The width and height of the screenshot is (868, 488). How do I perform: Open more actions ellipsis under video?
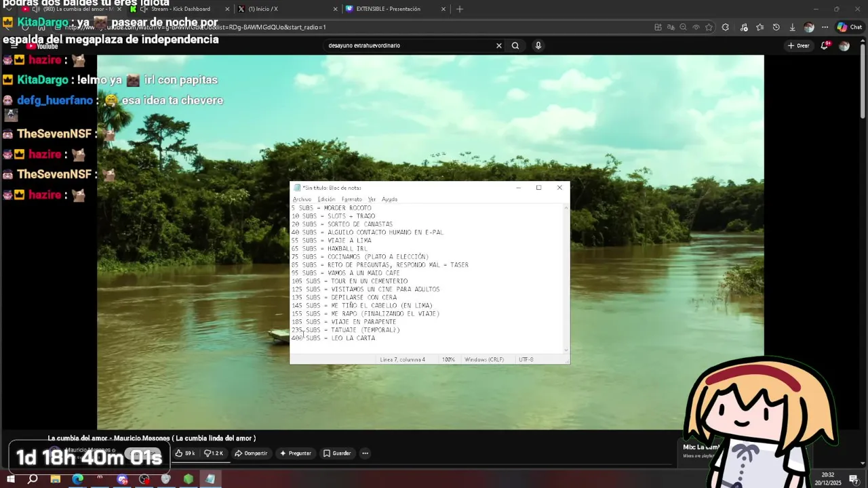pos(365,453)
